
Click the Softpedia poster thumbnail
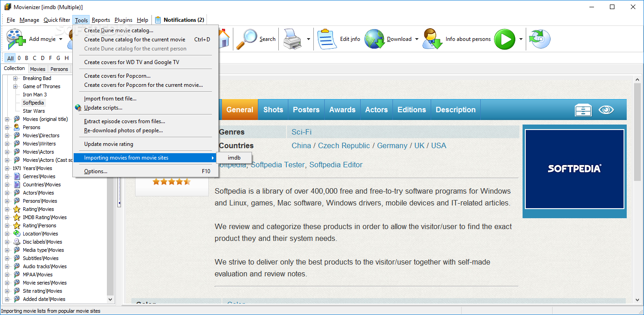pyautogui.click(x=574, y=169)
